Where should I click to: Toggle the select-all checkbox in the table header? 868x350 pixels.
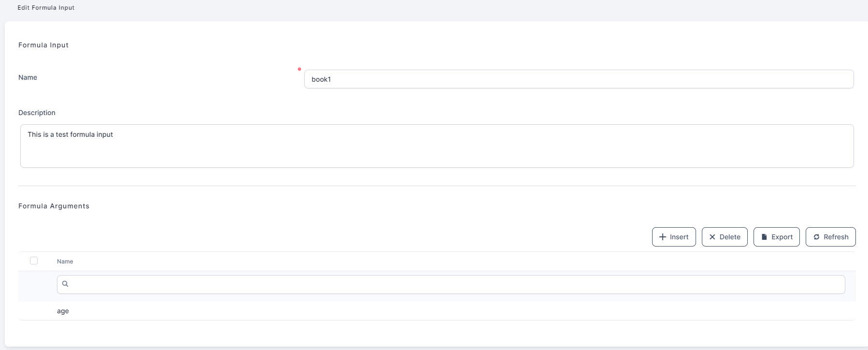tap(34, 261)
